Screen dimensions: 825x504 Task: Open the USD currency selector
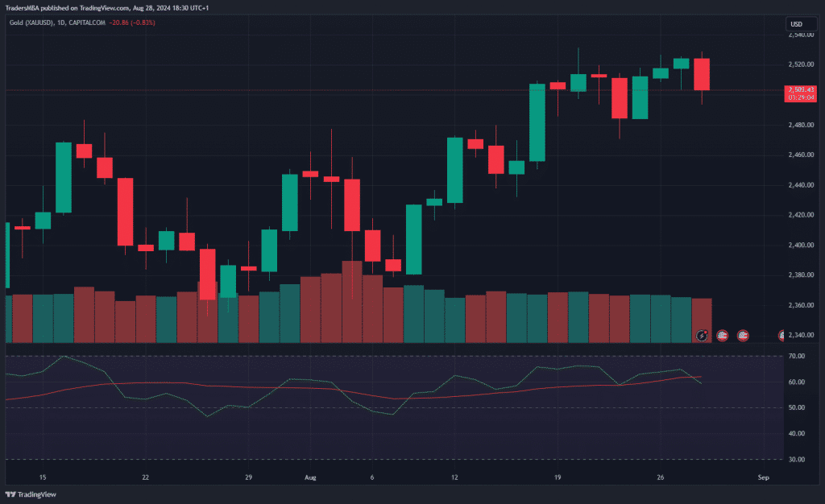coord(795,25)
